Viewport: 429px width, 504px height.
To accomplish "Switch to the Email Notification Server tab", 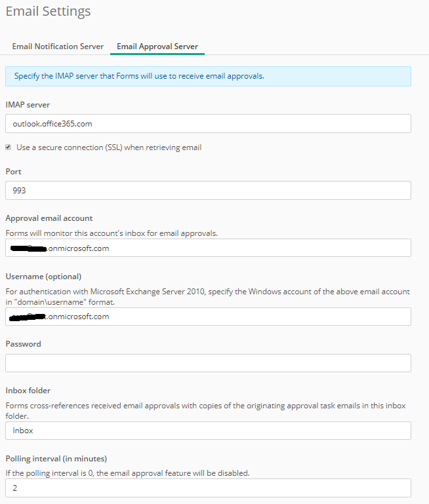I will 58,47.
